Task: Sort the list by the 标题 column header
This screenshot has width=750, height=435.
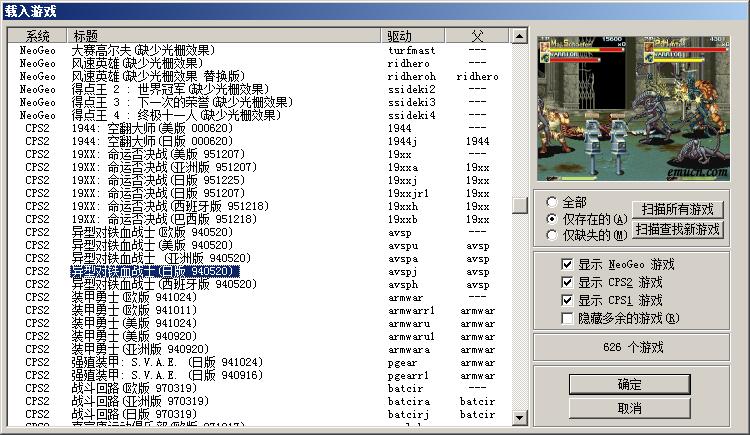Action: point(224,36)
